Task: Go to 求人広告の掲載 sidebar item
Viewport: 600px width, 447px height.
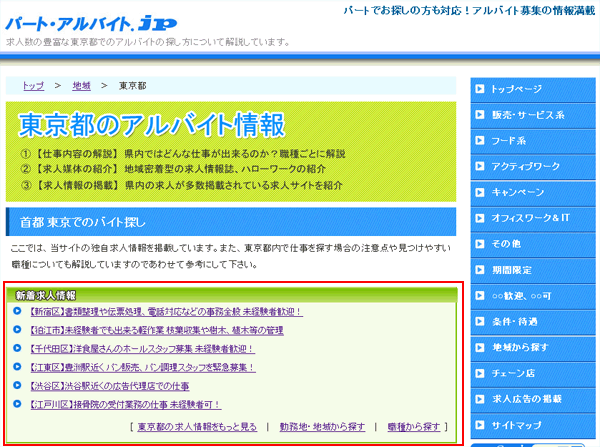Action: (533, 400)
